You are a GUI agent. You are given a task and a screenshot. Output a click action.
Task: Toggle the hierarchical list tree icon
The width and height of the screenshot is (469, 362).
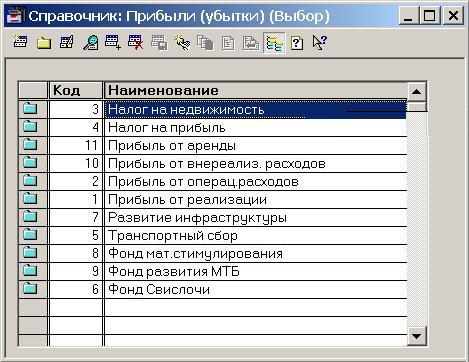tap(274, 43)
